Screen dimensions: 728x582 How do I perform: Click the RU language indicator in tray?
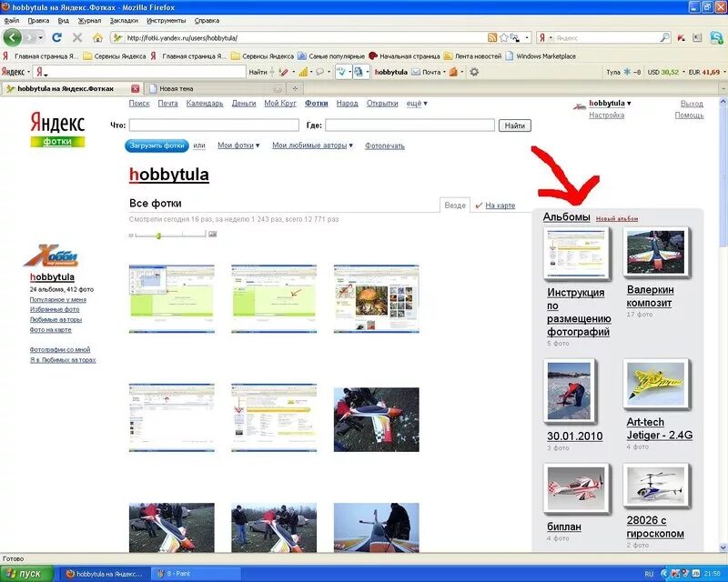coord(649,574)
